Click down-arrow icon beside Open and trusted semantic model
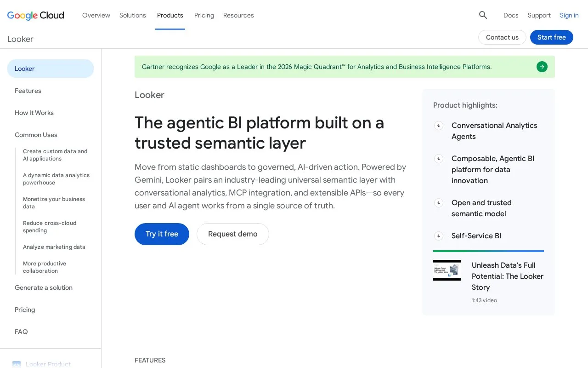The image size is (588, 368). pyautogui.click(x=439, y=202)
